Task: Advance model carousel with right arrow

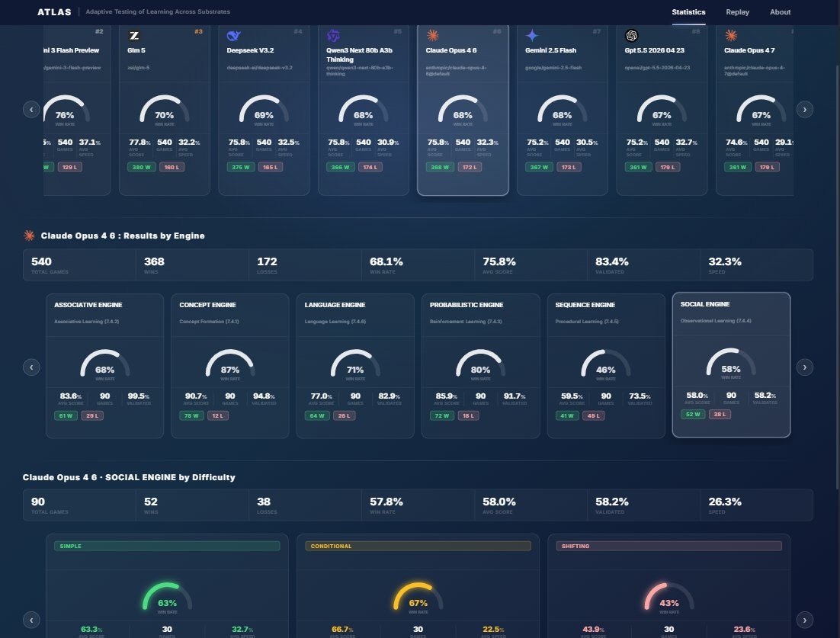Action: (x=805, y=109)
